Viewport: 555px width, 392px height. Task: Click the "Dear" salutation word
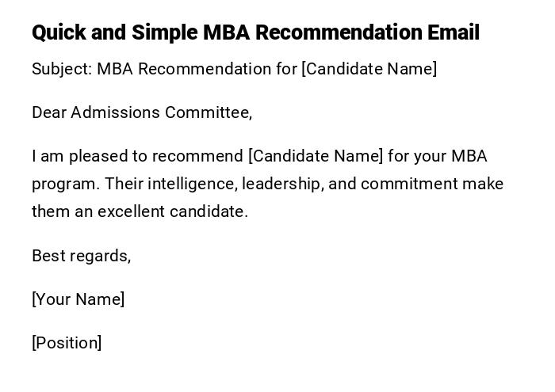click(49, 112)
